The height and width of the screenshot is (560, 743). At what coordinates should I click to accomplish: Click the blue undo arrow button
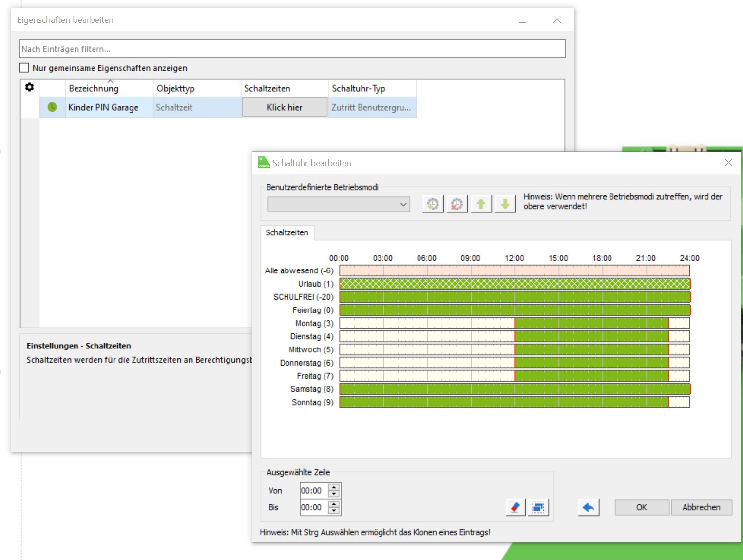[x=589, y=507]
